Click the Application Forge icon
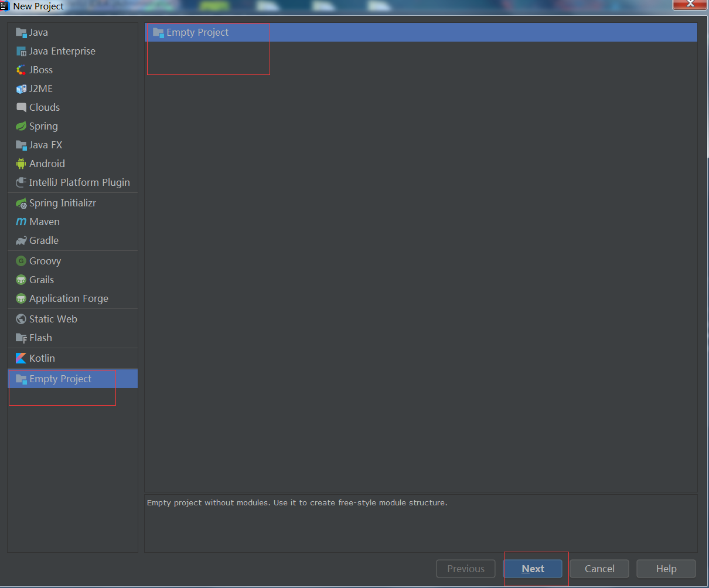This screenshot has width=709, height=588. click(21, 299)
